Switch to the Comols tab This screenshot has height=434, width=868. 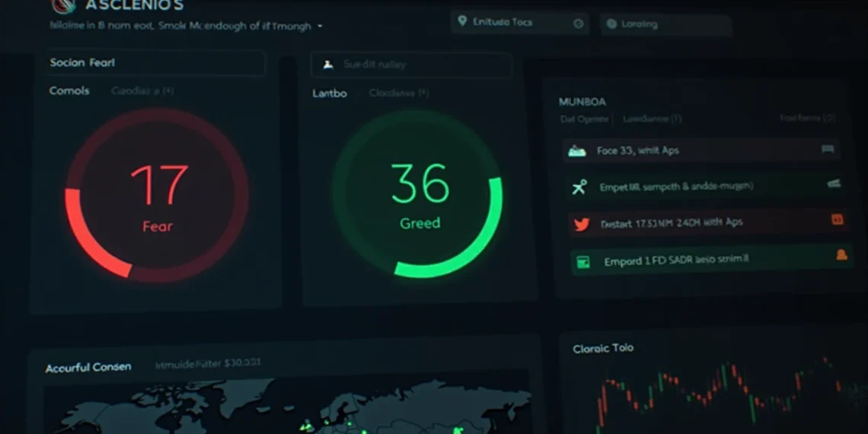pyautogui.click(x=69, y=91)
